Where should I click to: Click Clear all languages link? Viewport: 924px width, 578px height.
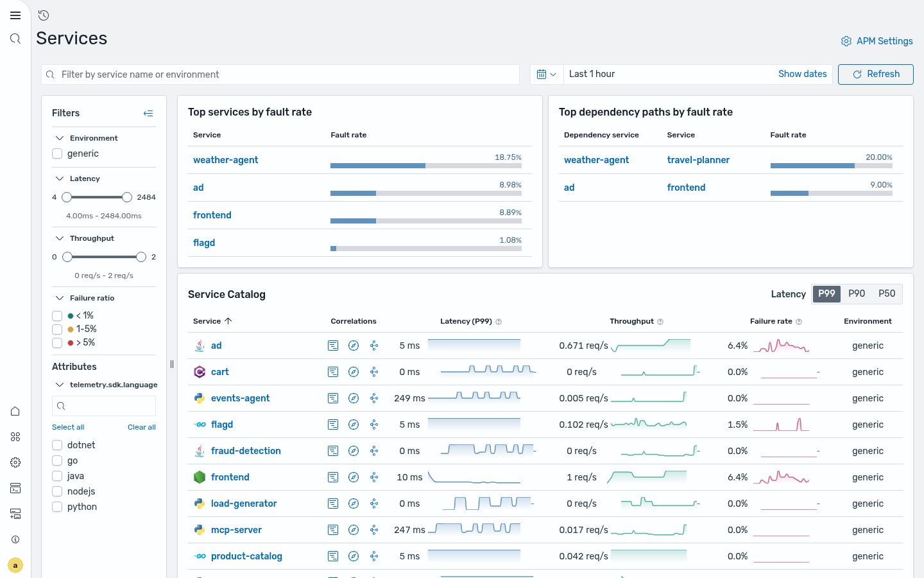click(142, 427)
